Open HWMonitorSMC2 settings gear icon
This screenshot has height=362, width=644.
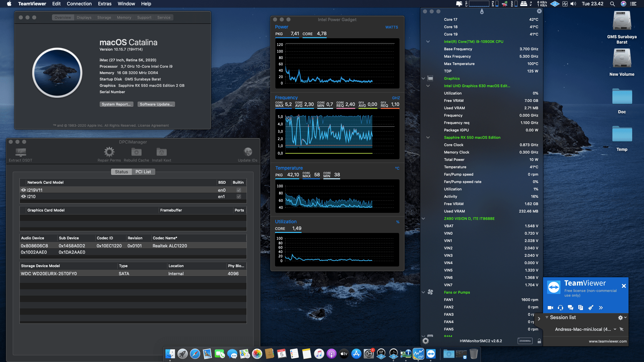426,341
